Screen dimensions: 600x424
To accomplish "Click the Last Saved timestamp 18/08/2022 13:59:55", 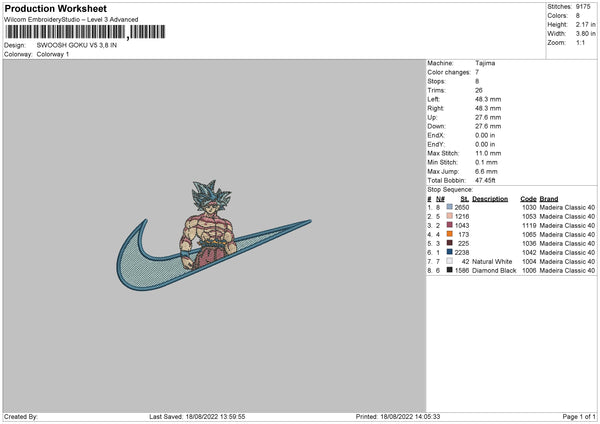I will pos(215,417).
